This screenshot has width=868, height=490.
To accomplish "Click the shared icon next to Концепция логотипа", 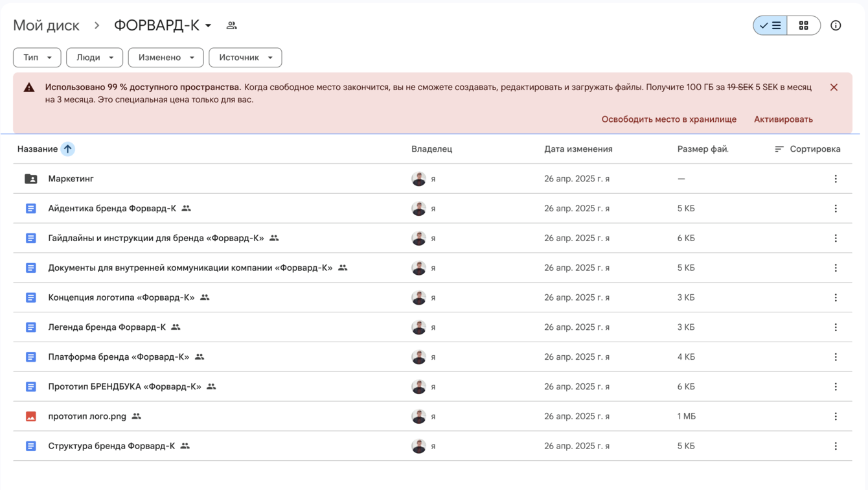I will click(205, 297).
